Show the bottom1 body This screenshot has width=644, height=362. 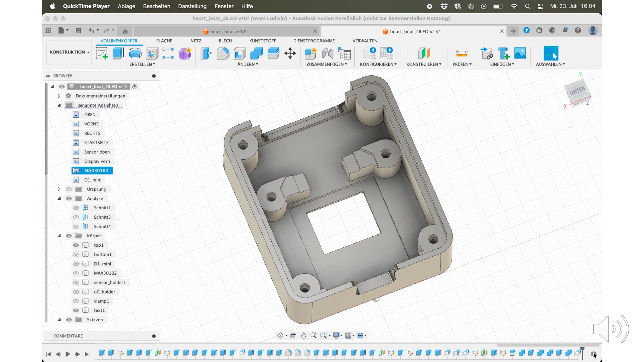coord(76,255)
